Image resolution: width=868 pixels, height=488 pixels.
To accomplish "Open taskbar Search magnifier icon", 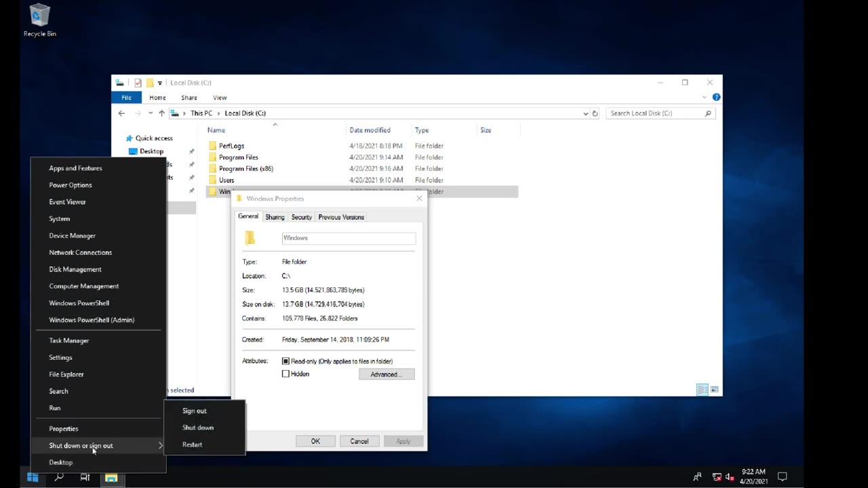I will pyautogui.click(x=59, y=477).
